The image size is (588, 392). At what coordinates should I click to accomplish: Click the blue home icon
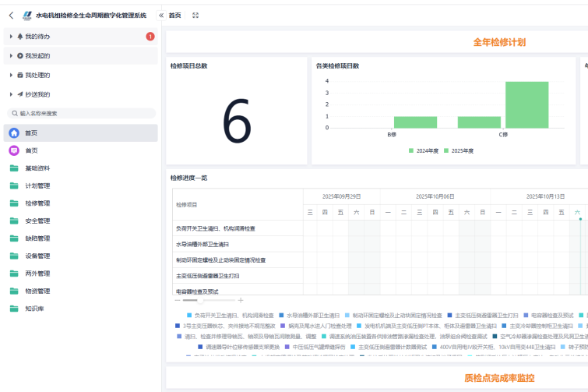tap(14, 132)
